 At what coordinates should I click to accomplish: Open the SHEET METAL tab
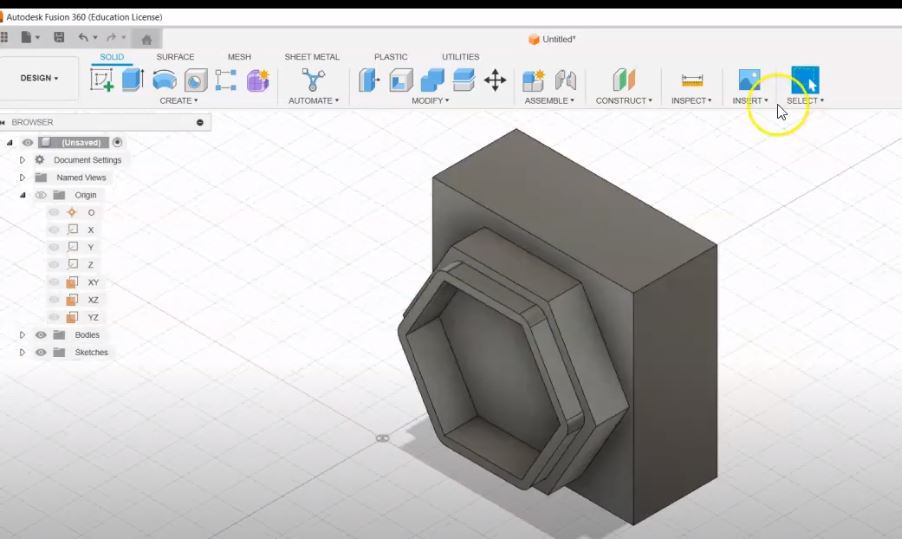pos(312,57)
